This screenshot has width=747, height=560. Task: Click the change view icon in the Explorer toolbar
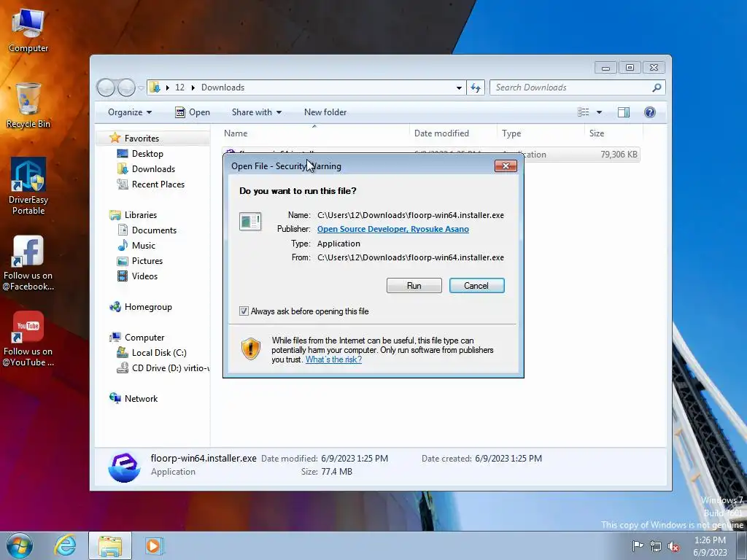(x=583, y=112)
